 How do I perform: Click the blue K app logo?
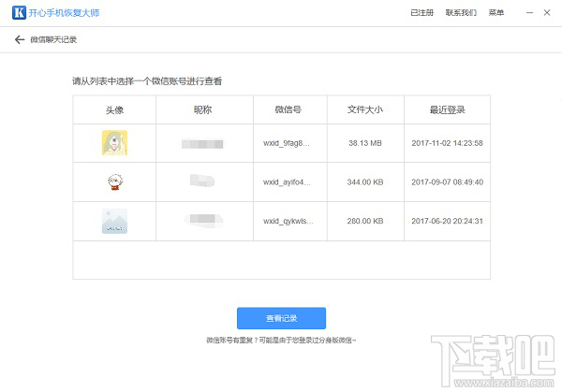click(x=19, y=12)
